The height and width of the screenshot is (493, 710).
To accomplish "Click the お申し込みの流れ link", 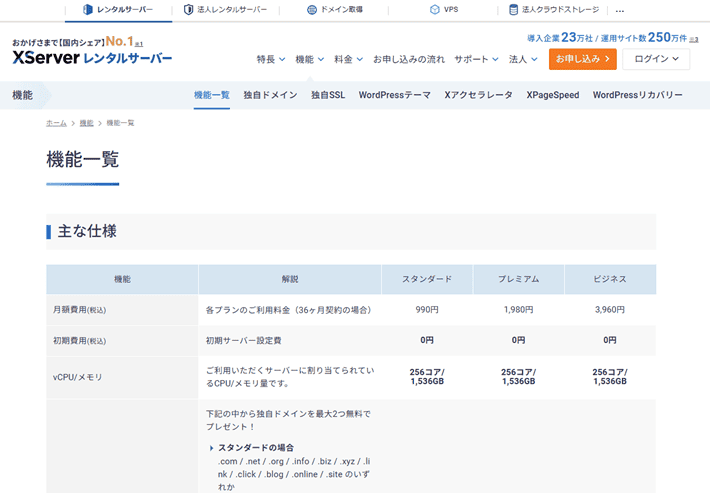I will [408, 60].
